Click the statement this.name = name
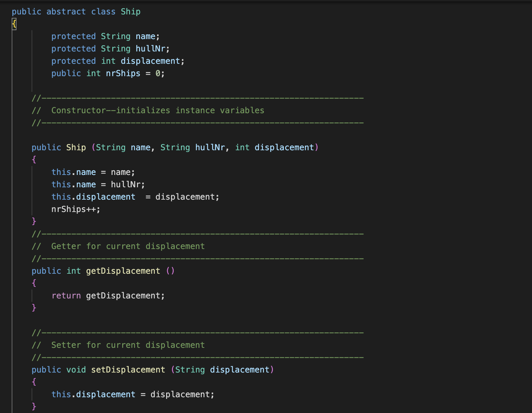The image size is (532, 413). [93, 172]
